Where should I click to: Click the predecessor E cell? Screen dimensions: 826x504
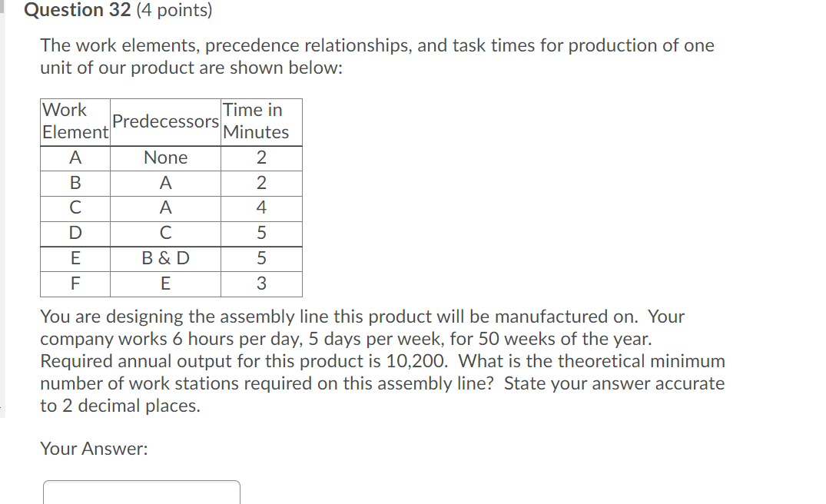click(x=165, y=284)
